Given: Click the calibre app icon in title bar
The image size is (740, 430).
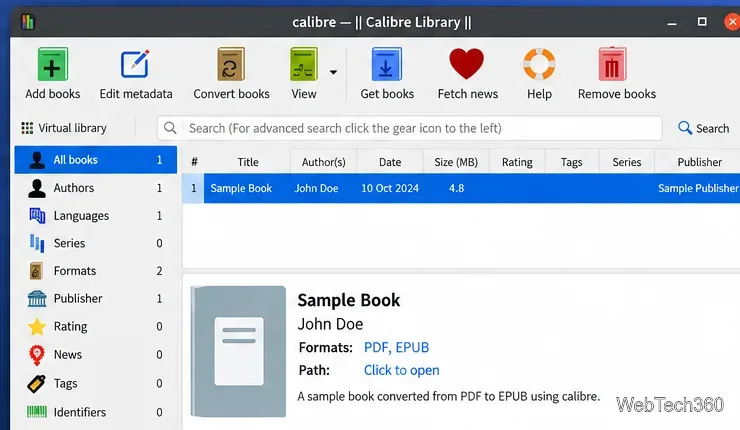Looking at the screenshot, I should (x=28, y=22).
